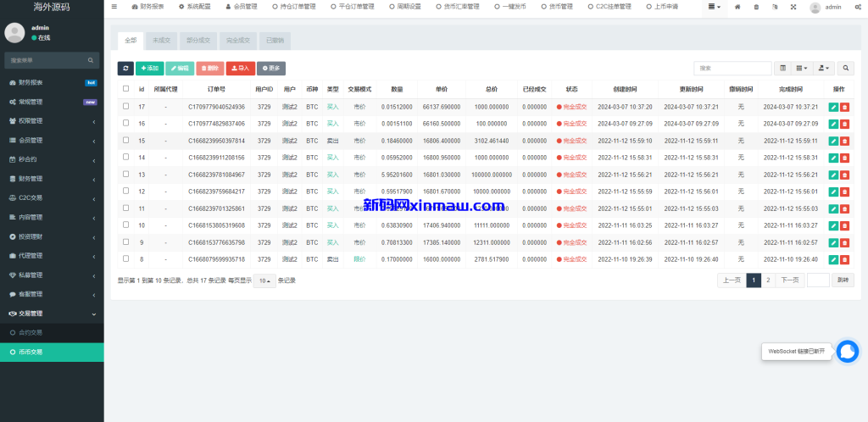The width and height of the screenshot is (868, 422).
Task: Delete order row id 13
Action: click(x=844, y=175)
